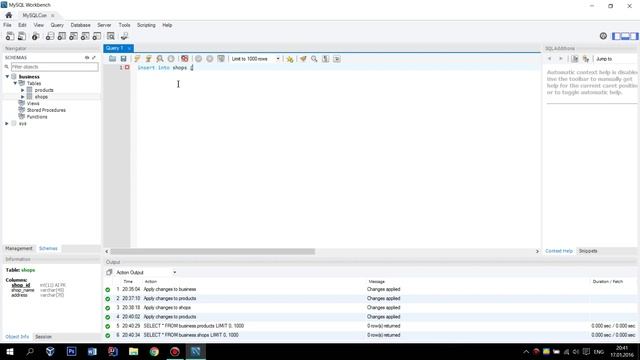640x360 pixels.
Task: Open a new SQL tab from main toolbar
Action: 10,36
